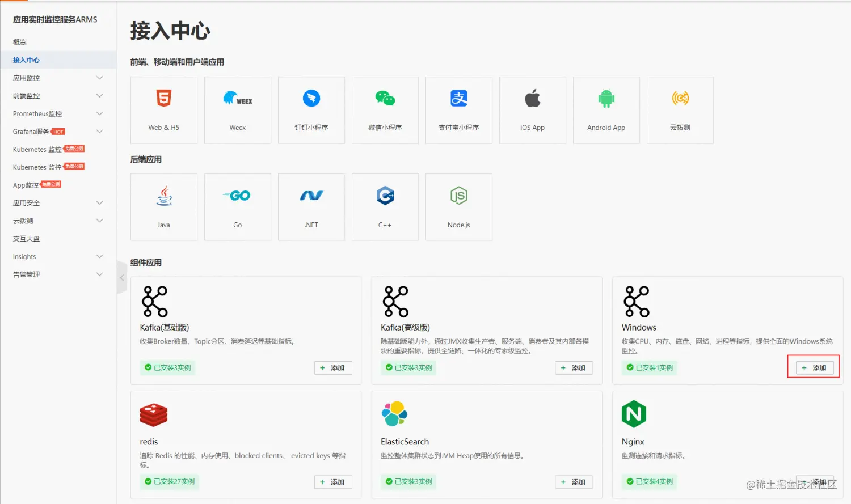This screenshot has height=504, width=851.
Task: View 已安装3实例 on Kafka(基础版) card
Action: click(168, 367)
